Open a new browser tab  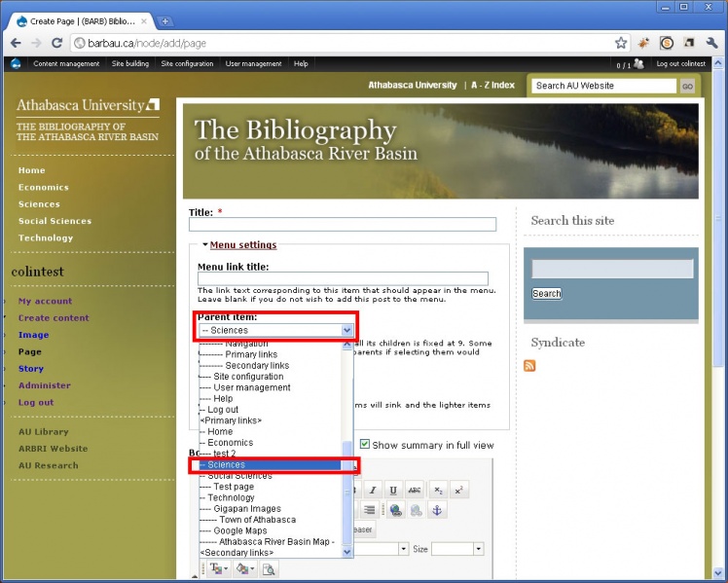coord(164,20)
